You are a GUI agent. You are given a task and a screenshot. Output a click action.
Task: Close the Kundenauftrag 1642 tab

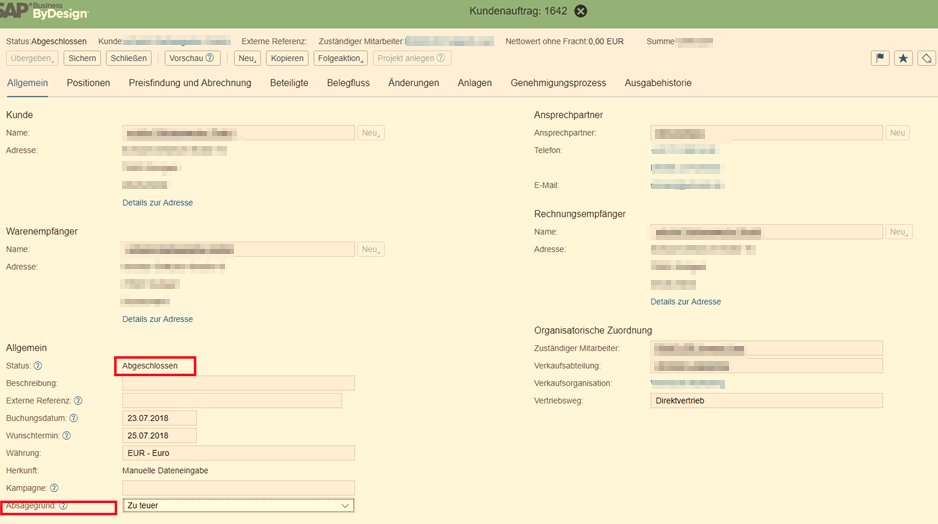(x=580, y=11)
